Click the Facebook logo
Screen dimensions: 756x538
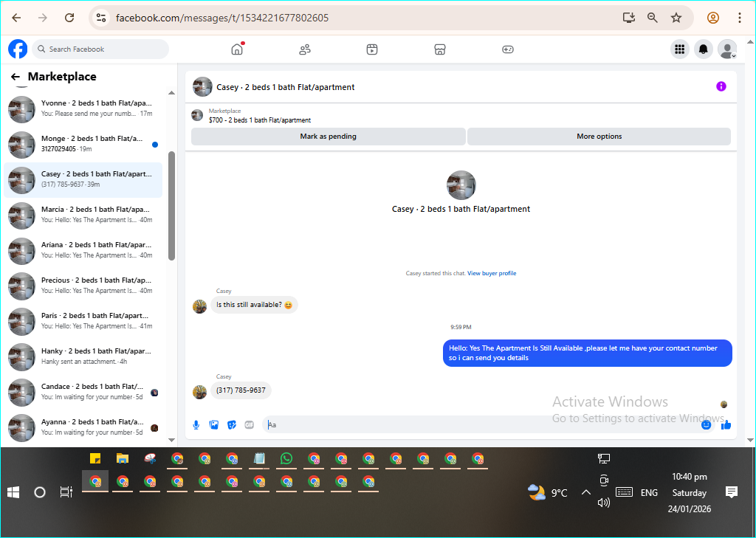tap(18, 49)
